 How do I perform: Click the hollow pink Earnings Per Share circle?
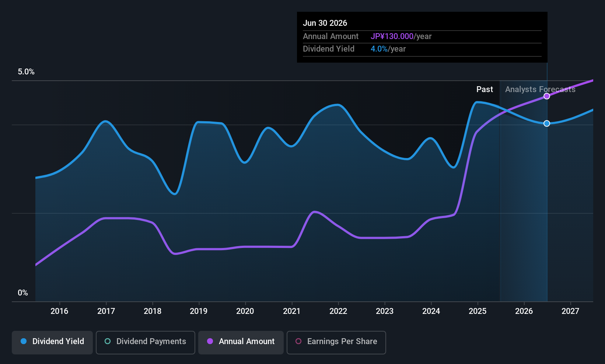[298, 341]
